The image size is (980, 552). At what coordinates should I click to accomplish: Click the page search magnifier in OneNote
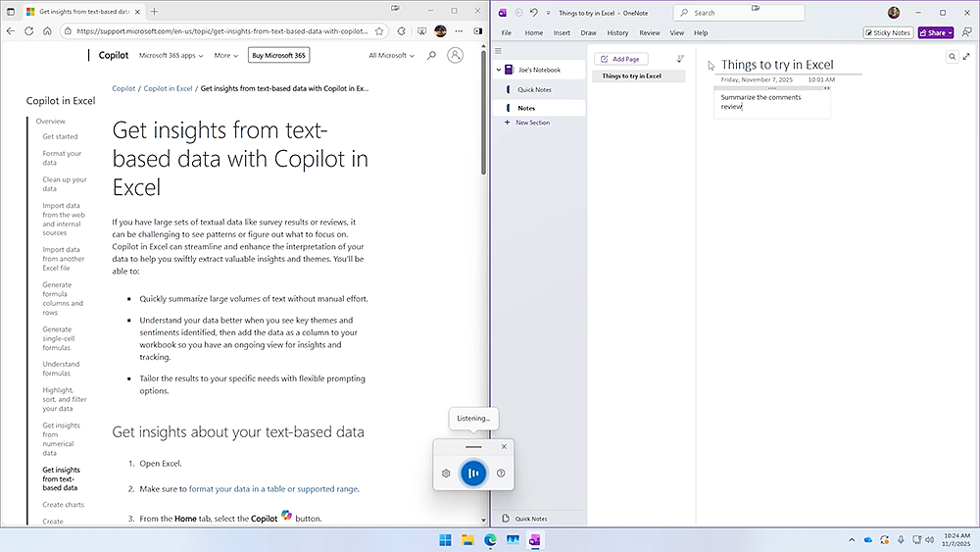pyautogui.click(x=952, y=58)
